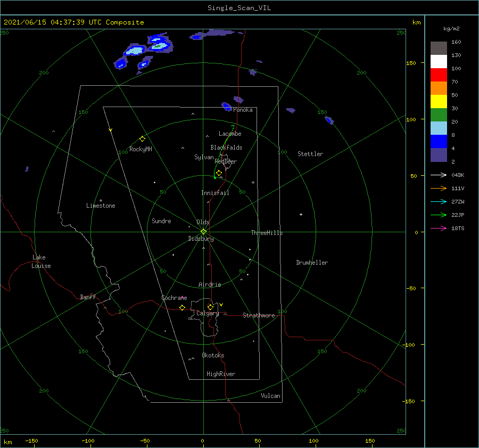Click the Innisfail town label
479x448 pixels.
pyautogui.click(x=215, y=193)
